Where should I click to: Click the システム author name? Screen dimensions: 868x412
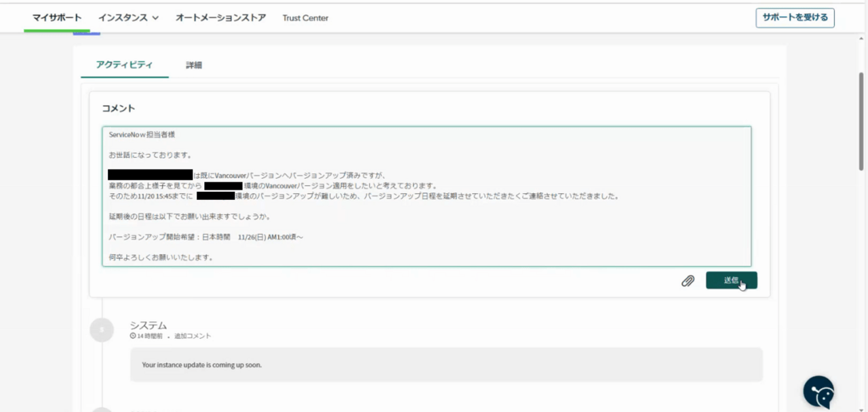coord(148,325)
